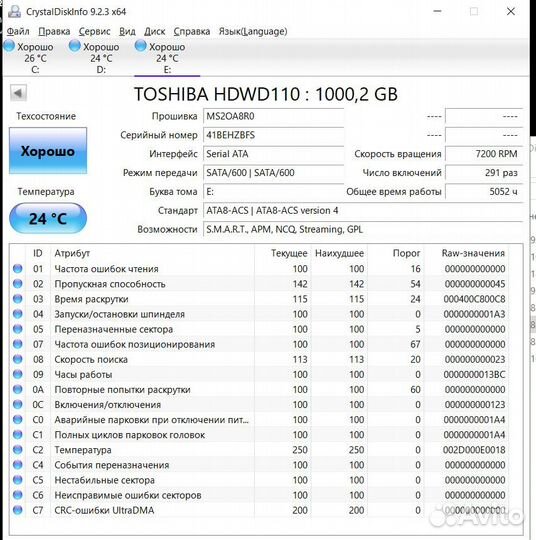The width and height of the screenshot is (536, 540).
Task: Open the Справка menu
Action: click(x=192, y=31)
